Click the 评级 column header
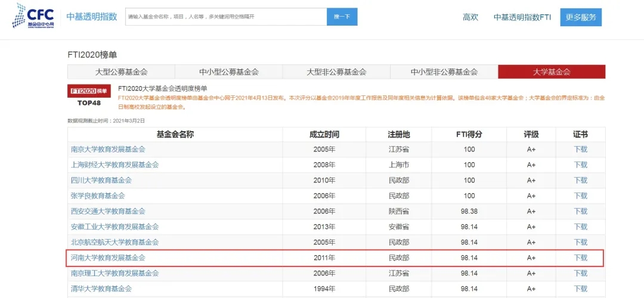This screenshot has width=644, height=298. click(x=531, y=135)
